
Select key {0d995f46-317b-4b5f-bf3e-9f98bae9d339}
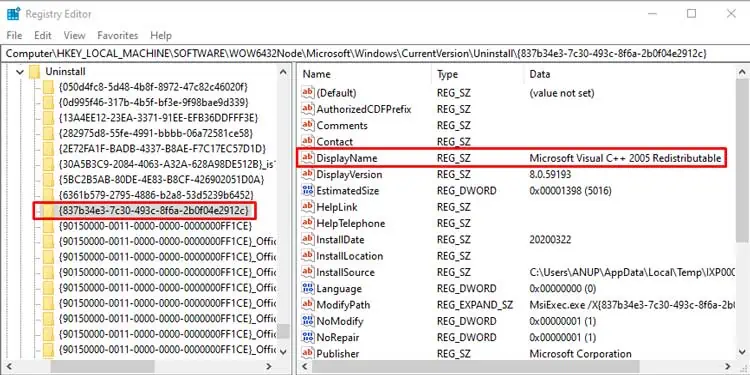point(154,102)
